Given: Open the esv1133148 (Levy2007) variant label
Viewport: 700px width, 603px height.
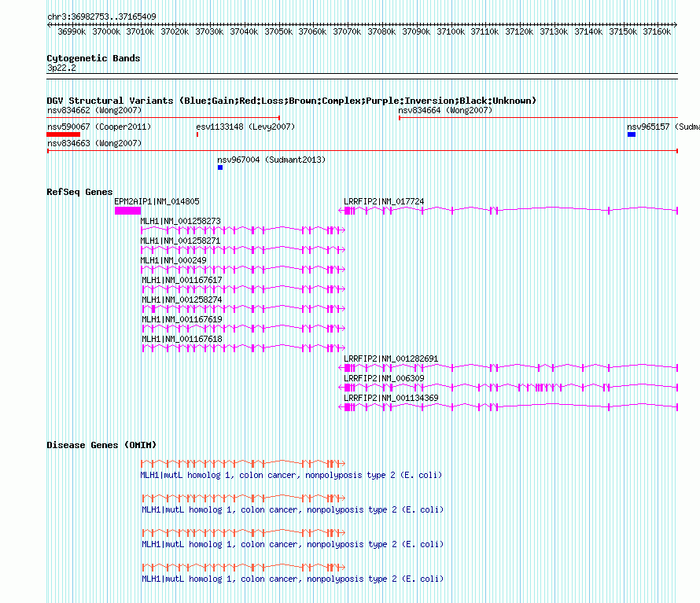Looking at the screenshot, I should (245, 127).
